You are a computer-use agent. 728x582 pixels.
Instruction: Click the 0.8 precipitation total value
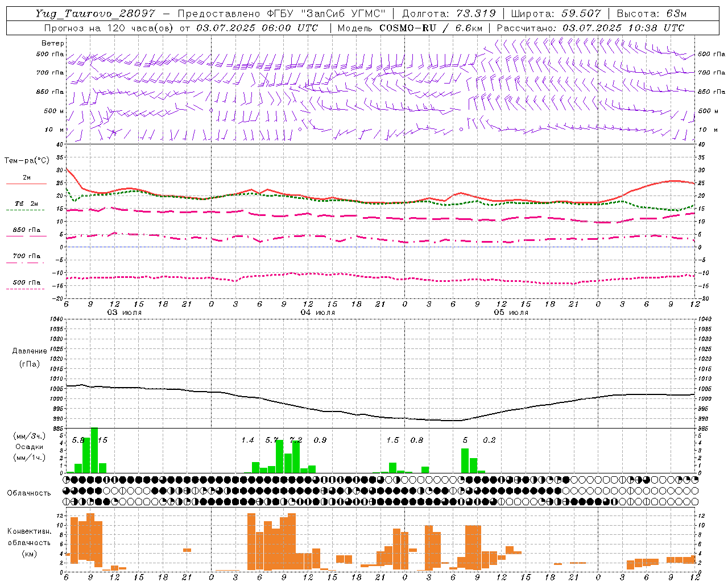tap(417, 440)
